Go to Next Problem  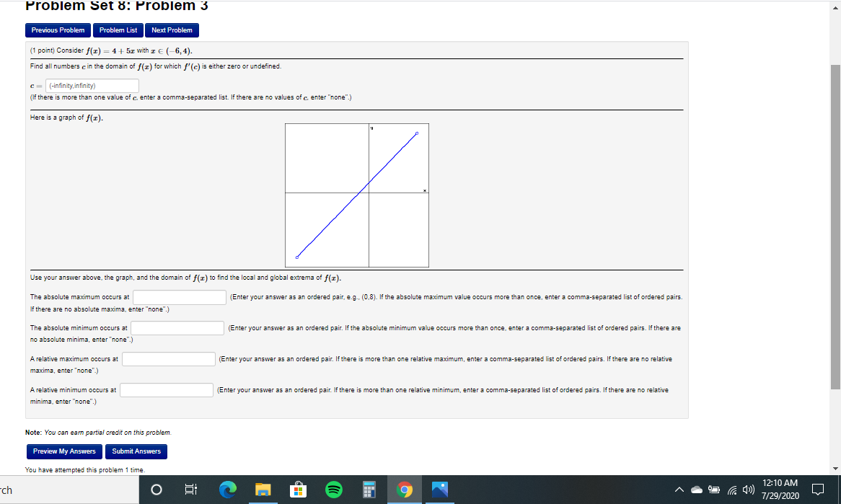172,30
